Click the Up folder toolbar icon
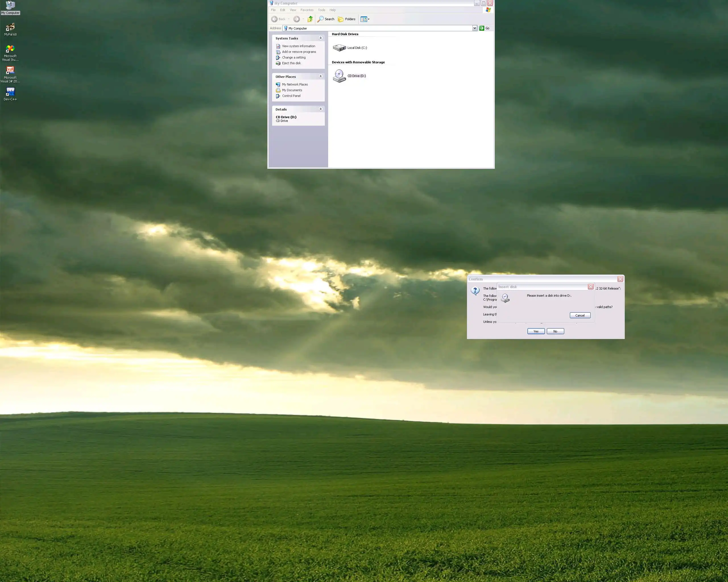Viewport: 728px width, 582px height. tap(310, 19)
